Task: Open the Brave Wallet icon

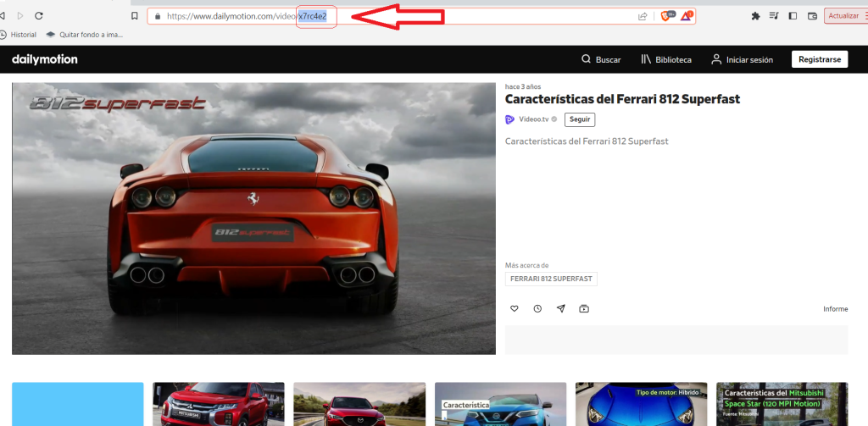Action: pyautogui.click(x=813, y=16)
